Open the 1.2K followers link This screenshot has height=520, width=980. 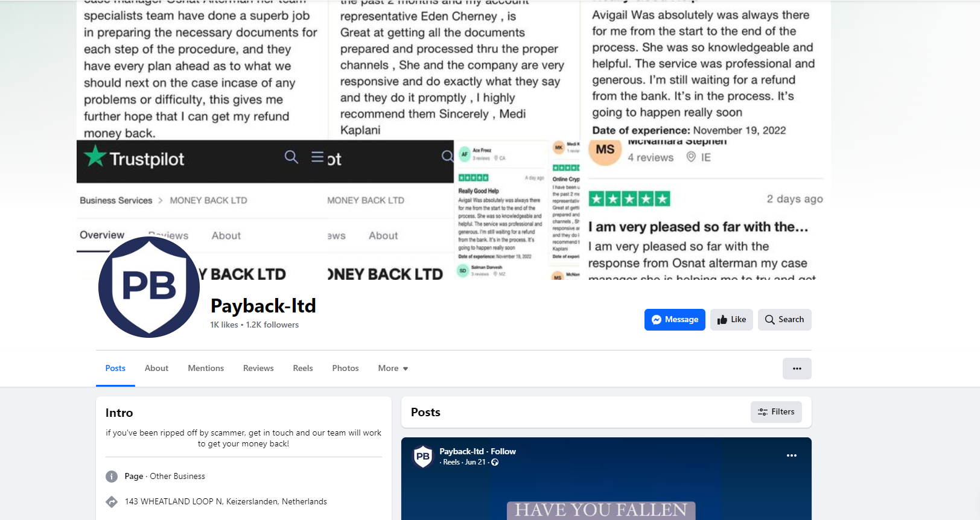(272, 325)
